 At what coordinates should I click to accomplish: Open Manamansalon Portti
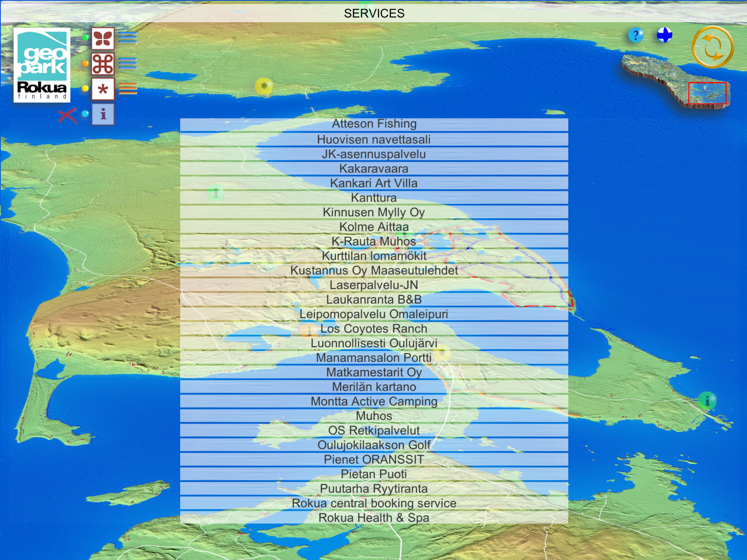point(374,357)
